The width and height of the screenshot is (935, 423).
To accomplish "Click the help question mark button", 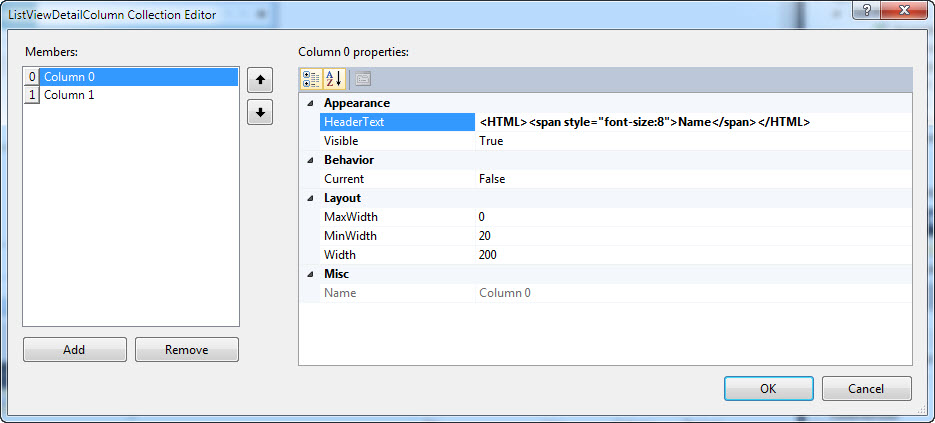I will click(864, 11).
